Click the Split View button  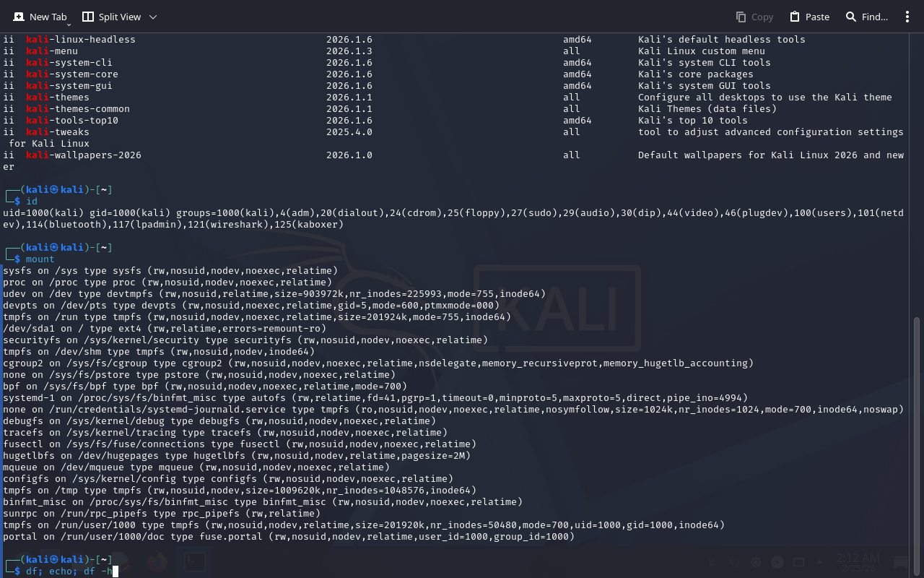tap(110, 17)
